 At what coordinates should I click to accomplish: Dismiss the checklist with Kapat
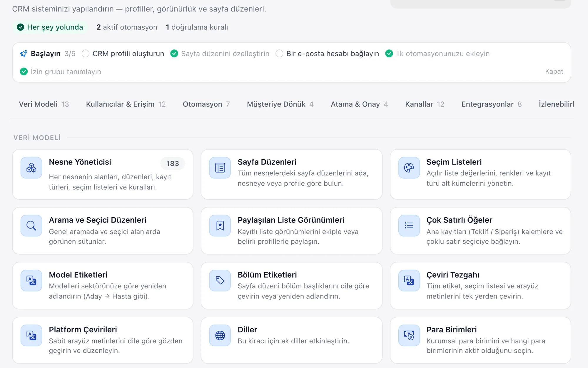554,72
